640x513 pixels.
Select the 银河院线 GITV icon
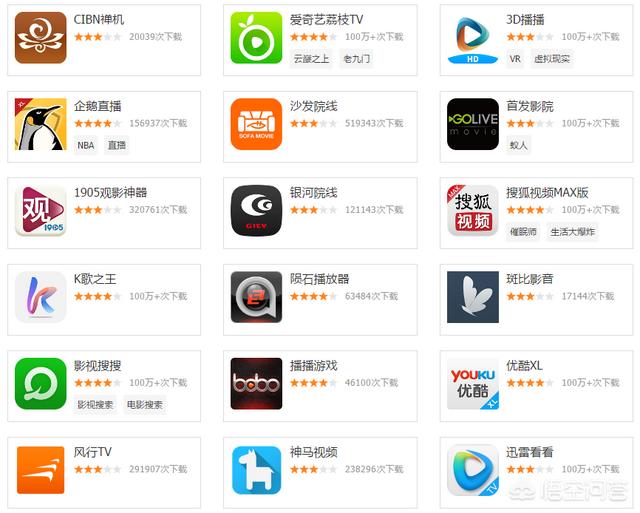pos(256,211)
